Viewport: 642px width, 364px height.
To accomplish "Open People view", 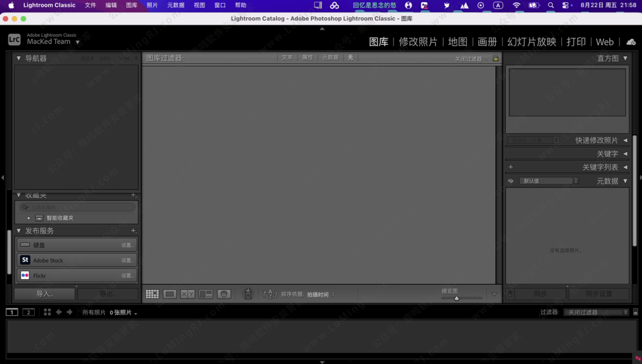I will [x=224, y=294].
